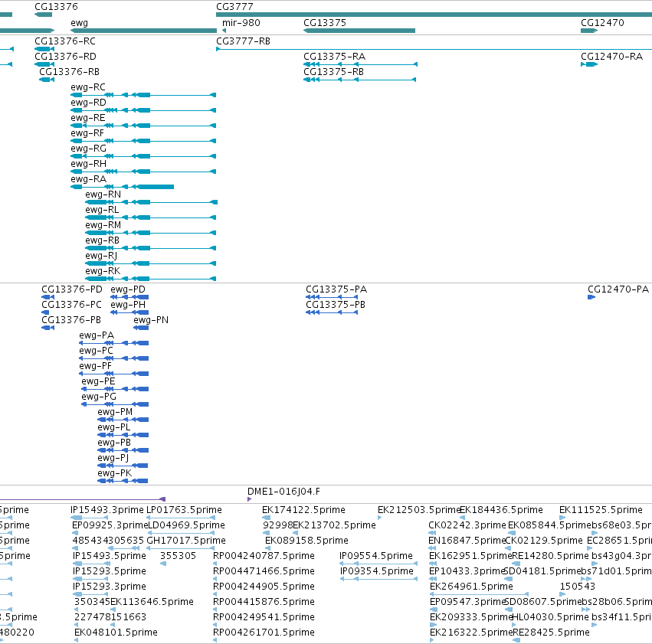Select the DME1-016J04.F feature
The width and height of the screenshot is (652, 644).
250,499
